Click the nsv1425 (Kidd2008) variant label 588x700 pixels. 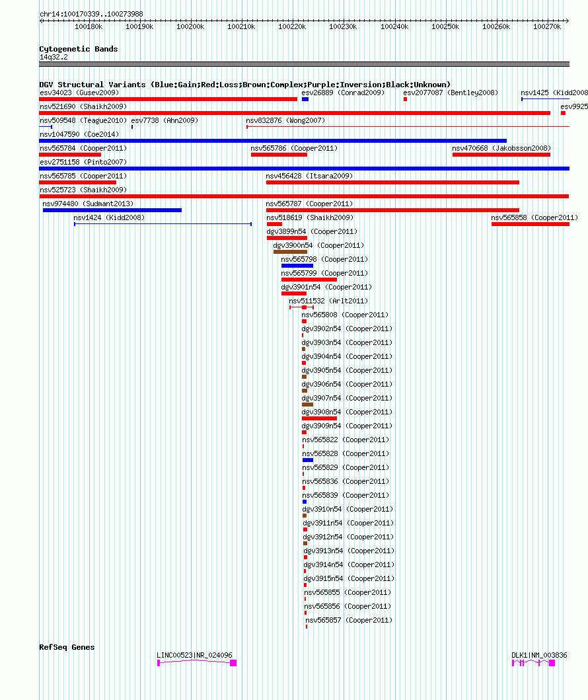point(554,93)
